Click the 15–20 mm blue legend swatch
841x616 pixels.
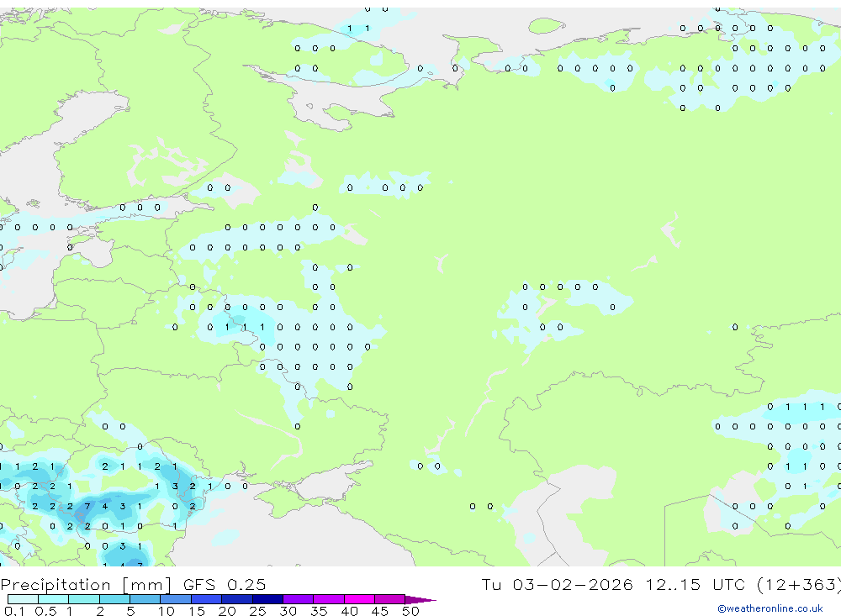(207, 599)
